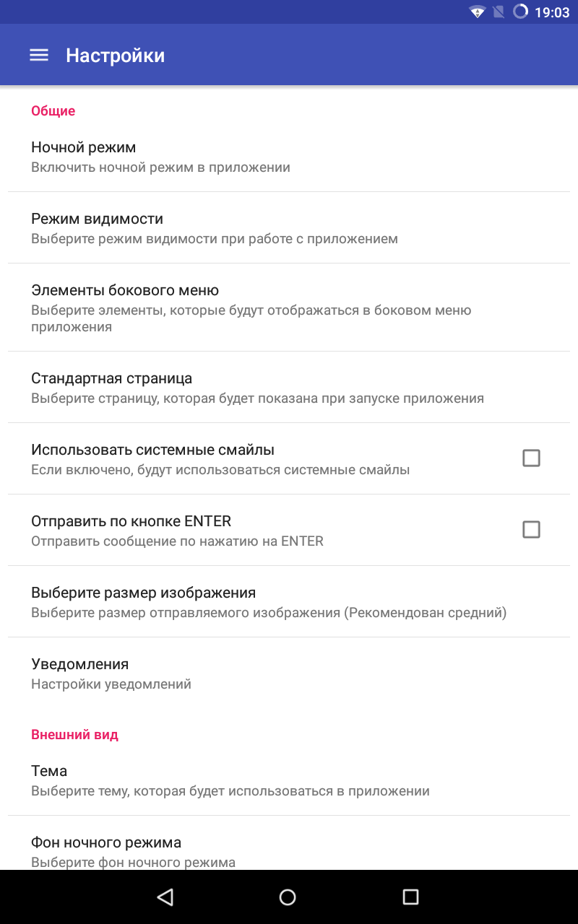Open the Тема selection
The width and height of the screenshot is (578, 924).
pos(289,780)
